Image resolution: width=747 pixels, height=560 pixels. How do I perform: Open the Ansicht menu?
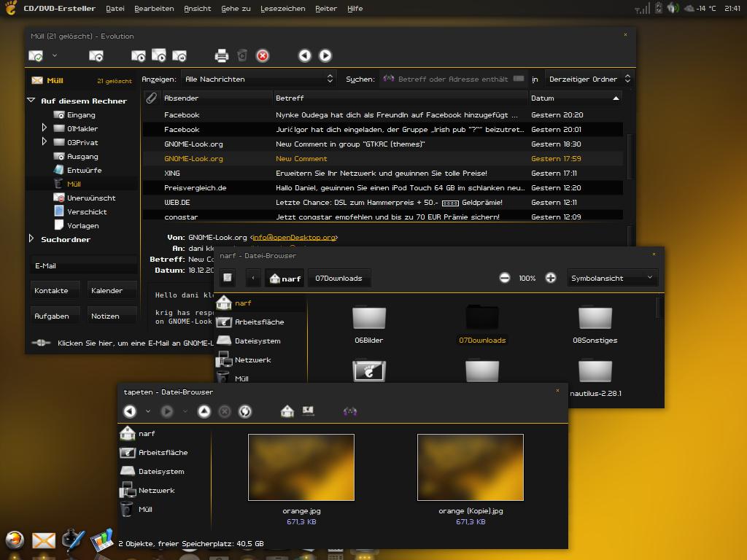[x=197, y=9]
